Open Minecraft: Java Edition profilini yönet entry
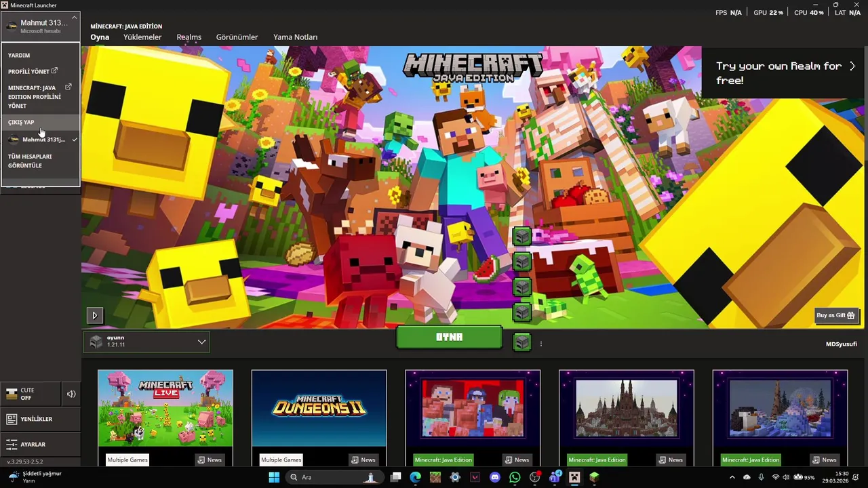Image resolution: width=868 pixels, height=488 pixels. [x=39, y=97]
